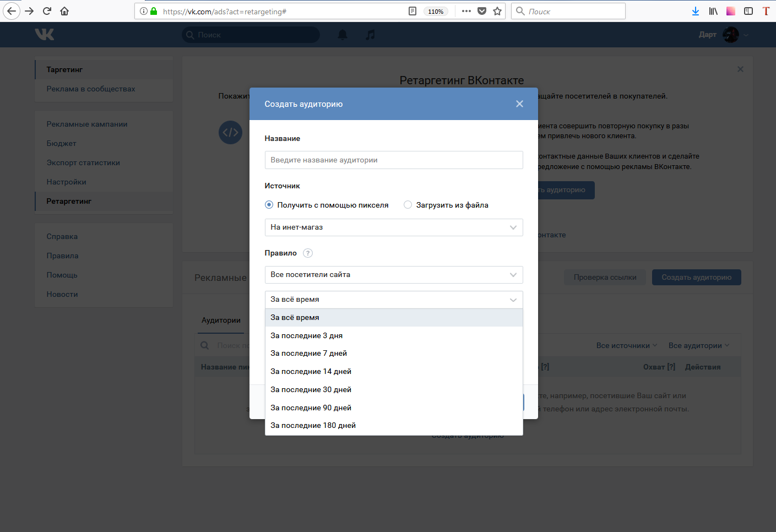Go back with the browser back arrow
Image resolution: width=776 pixels, height=532 pixels.
point(12,11)
